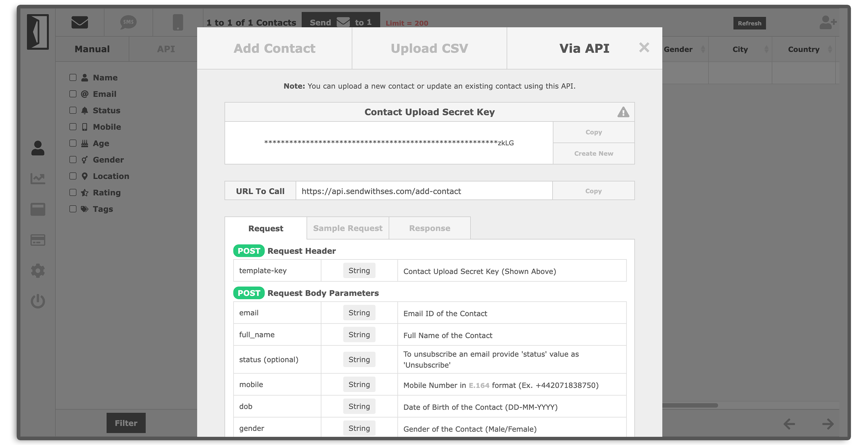Enable the Name filter checkbox
Screen dimensions: 868x445
[73, 77]
